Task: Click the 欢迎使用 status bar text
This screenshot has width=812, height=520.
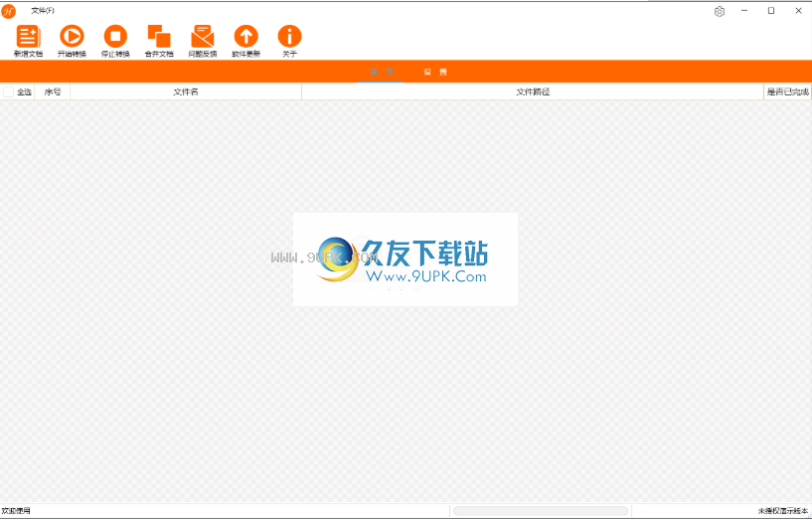Action: click(x=16, y=511)
